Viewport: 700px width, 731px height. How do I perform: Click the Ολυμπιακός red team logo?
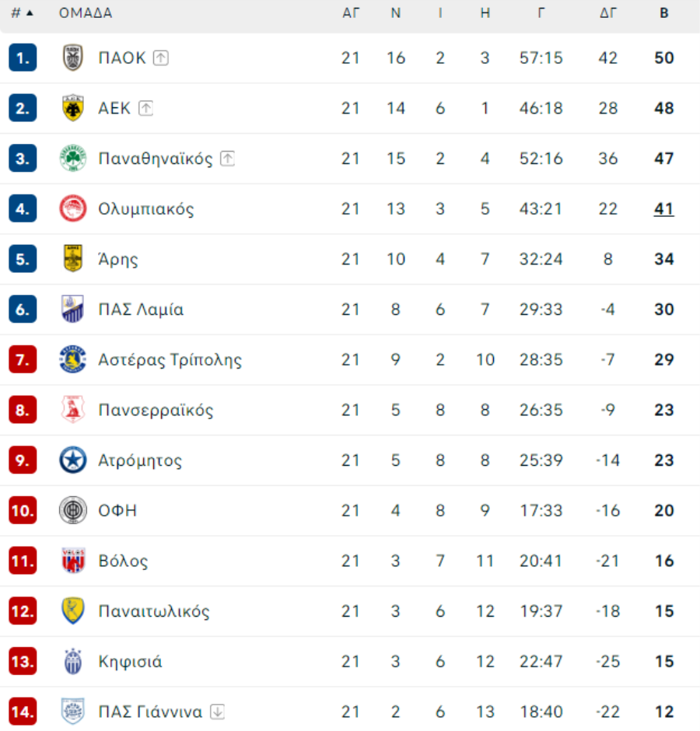click(73, 209)
